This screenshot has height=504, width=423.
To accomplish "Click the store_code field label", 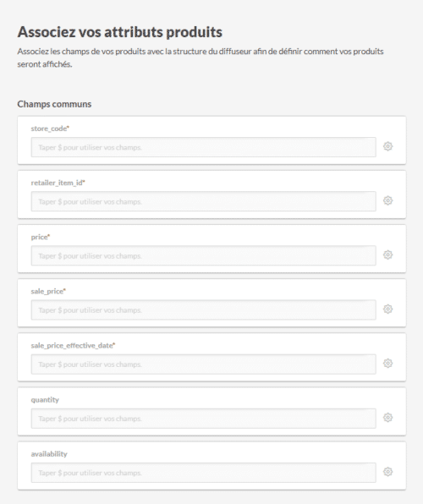I will (50, 129).
